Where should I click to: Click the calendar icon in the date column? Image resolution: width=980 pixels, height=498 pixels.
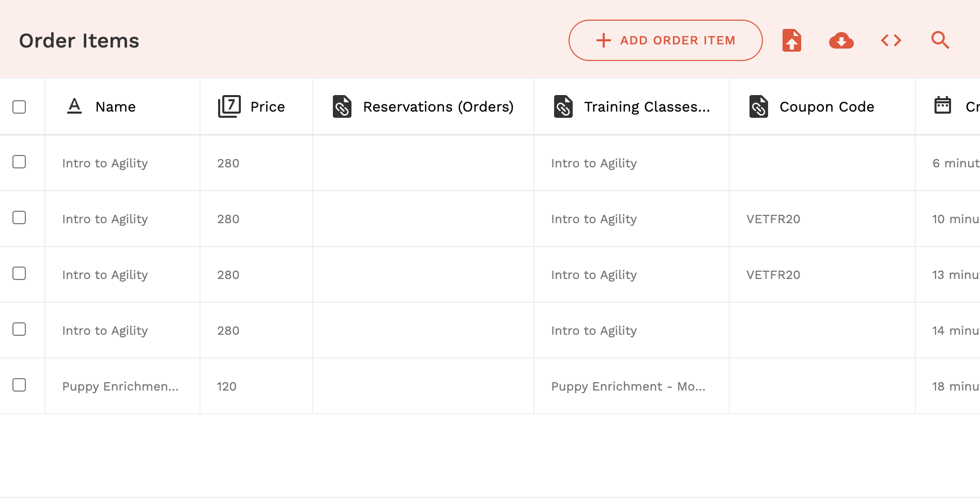943,105
